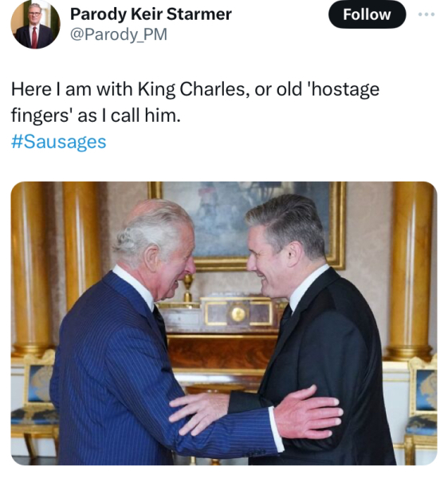Open the #Sausages hashtag
Screen dimensions: 448x478
coord(58,142)
